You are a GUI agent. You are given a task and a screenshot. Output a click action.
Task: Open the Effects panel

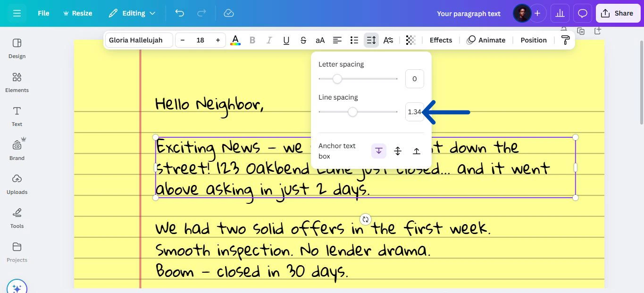[441, 40]
